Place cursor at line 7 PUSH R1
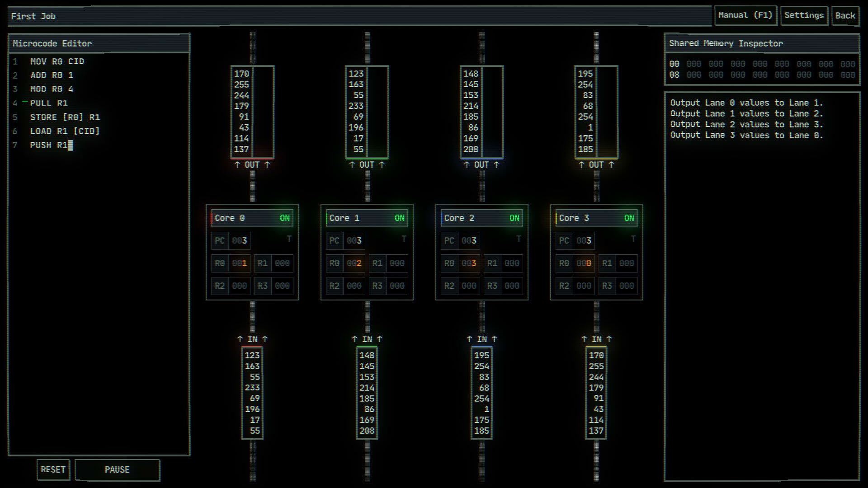This screenshot has height=488, width=868. (49, 145)
